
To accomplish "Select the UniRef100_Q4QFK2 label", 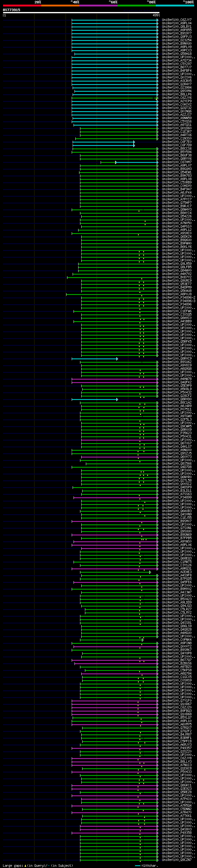I will coord(176,382).
